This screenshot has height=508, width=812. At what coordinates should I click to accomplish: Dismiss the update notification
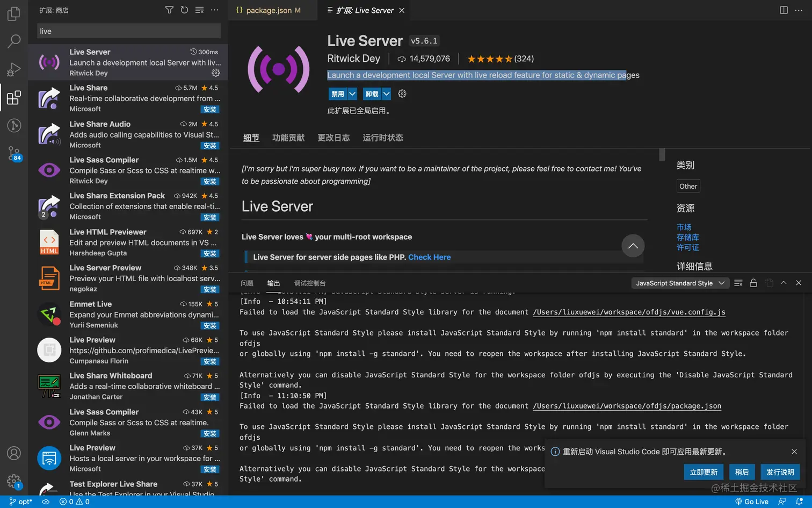click(x=794, y=452)
